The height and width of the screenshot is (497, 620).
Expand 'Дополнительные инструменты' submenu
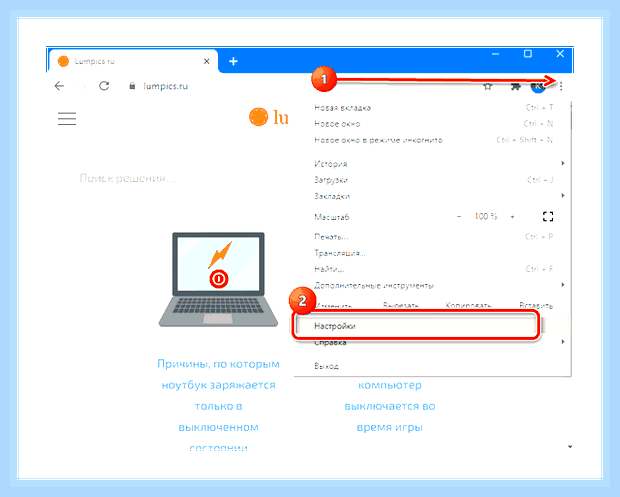[x=433, y=285]
